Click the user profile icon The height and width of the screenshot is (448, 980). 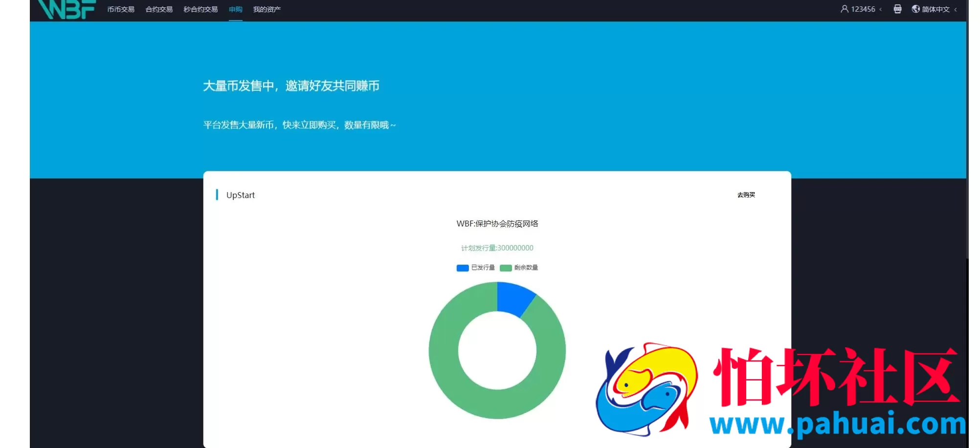pyautogui.click(x=845, y=9)
